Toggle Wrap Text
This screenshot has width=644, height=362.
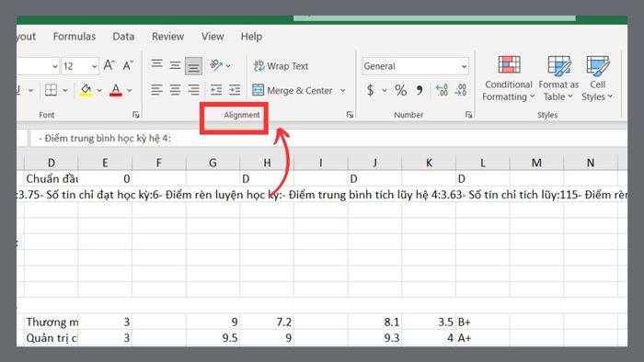(281, 66)
